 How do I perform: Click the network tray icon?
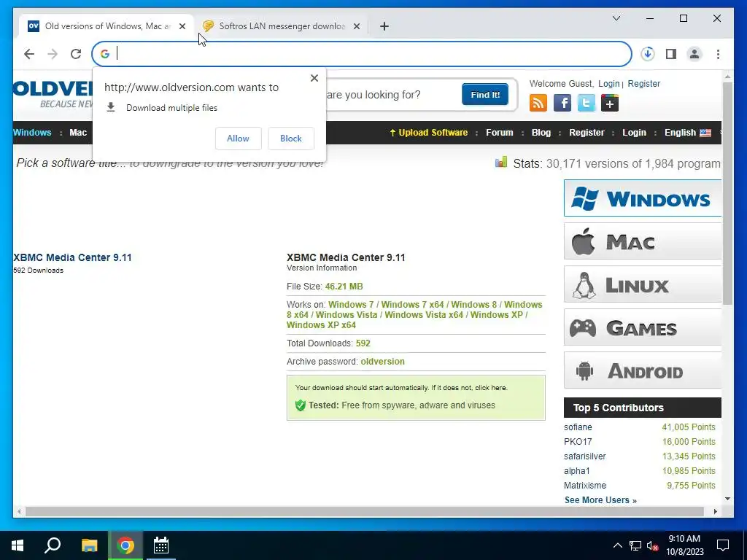pos(635,545)
